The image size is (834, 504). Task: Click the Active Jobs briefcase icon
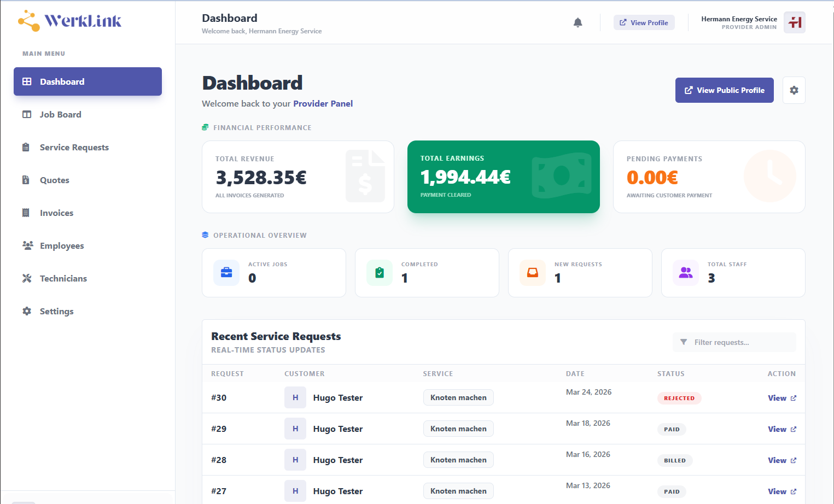point(226,273)
